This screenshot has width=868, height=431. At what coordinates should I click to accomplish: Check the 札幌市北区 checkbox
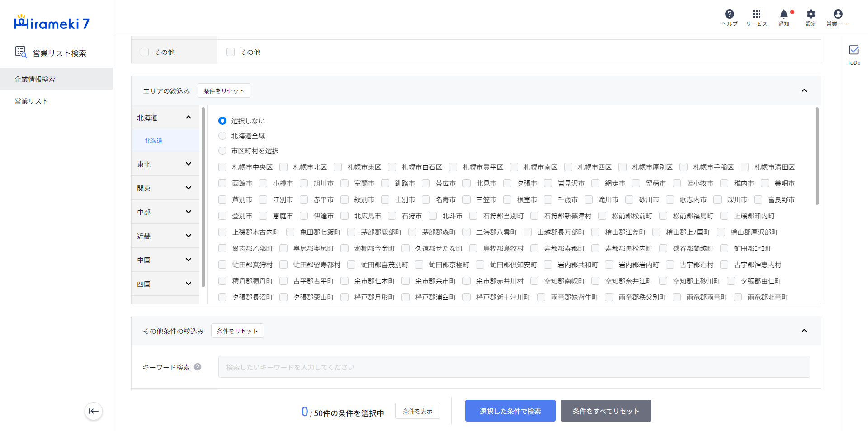point(283,167)
